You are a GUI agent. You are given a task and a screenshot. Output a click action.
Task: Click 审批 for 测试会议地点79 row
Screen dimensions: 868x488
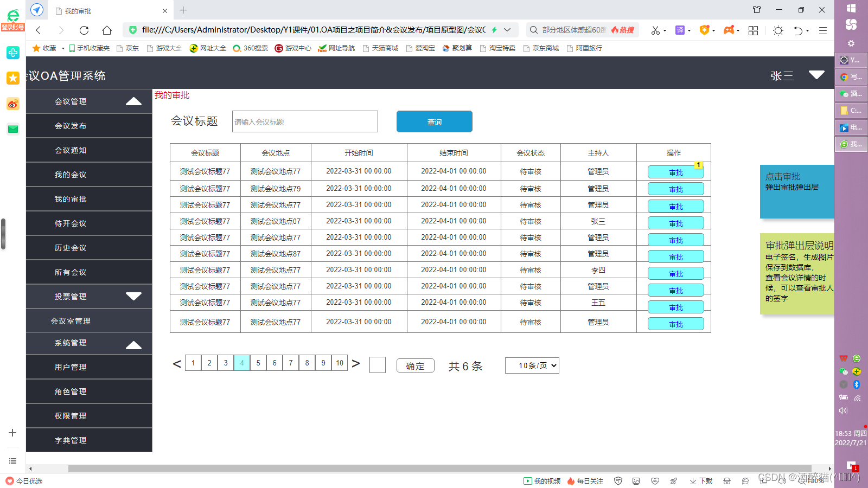676,189
